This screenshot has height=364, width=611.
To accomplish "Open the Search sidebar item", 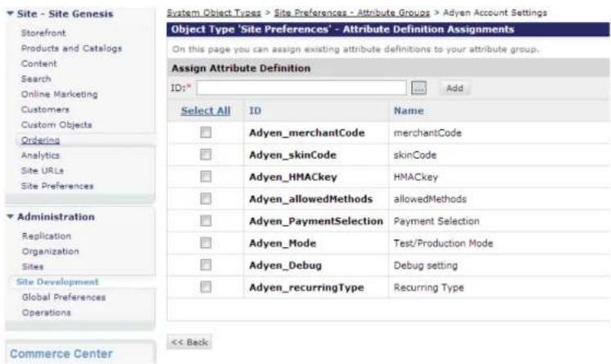I will (36, 79).
